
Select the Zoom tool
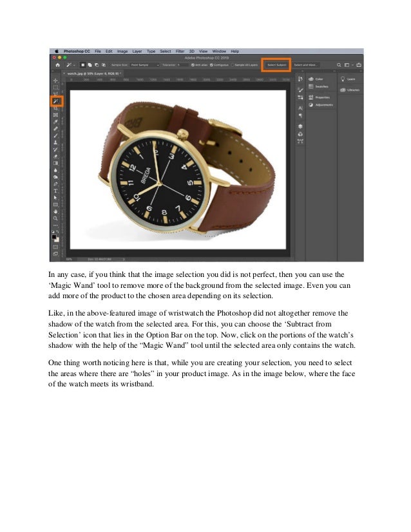point(55,218)
